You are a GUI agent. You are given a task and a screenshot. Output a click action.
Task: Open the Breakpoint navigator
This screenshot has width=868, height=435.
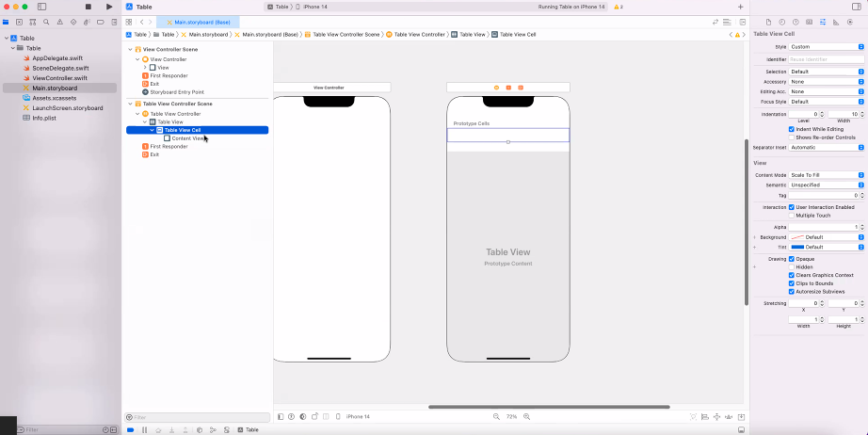pyautogui.click(x=100, y=23)
